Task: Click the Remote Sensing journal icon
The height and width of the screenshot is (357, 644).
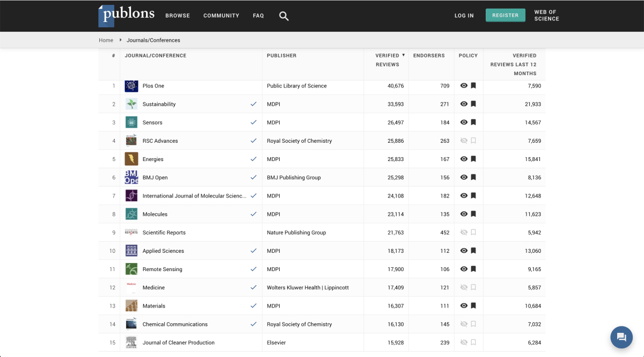Action: (131, 269)
